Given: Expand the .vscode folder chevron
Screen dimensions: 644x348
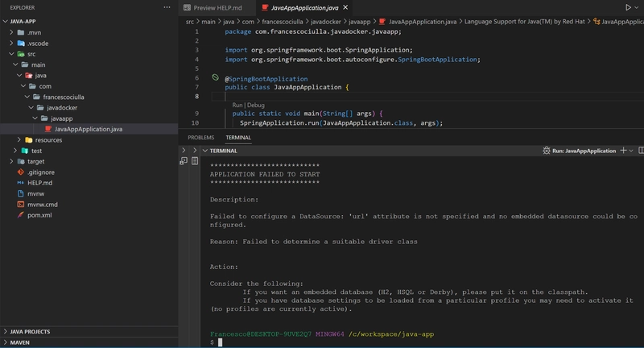Looking at the screenshot, I should click(11, 43).
